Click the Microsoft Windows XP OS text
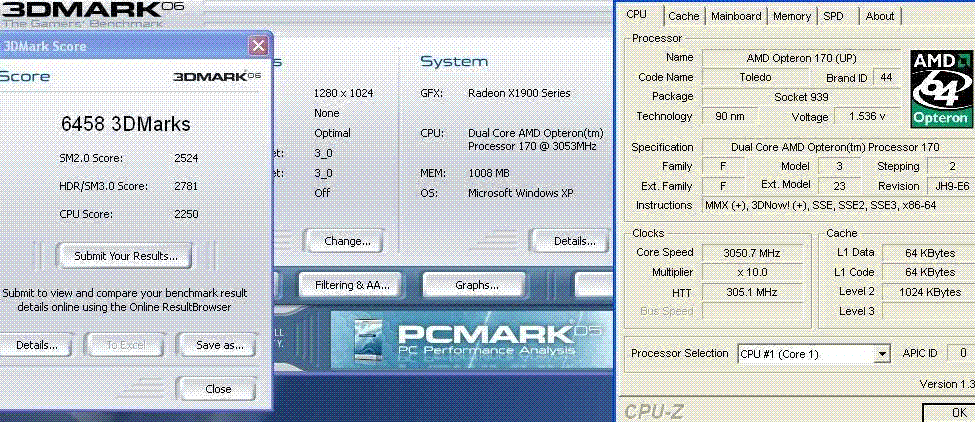Viewport: 975px width, 422px height. click(520, 193)
